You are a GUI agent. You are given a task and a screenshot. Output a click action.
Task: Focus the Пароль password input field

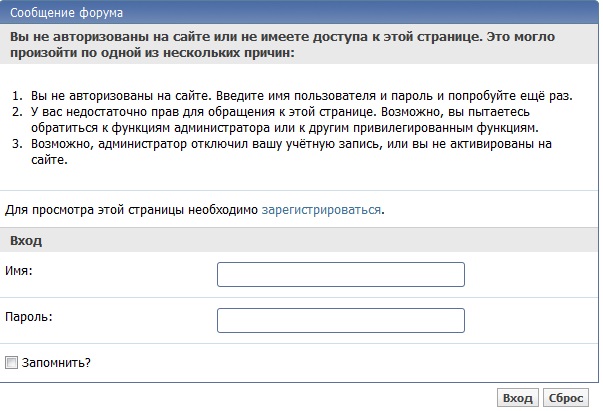[340, 320]
